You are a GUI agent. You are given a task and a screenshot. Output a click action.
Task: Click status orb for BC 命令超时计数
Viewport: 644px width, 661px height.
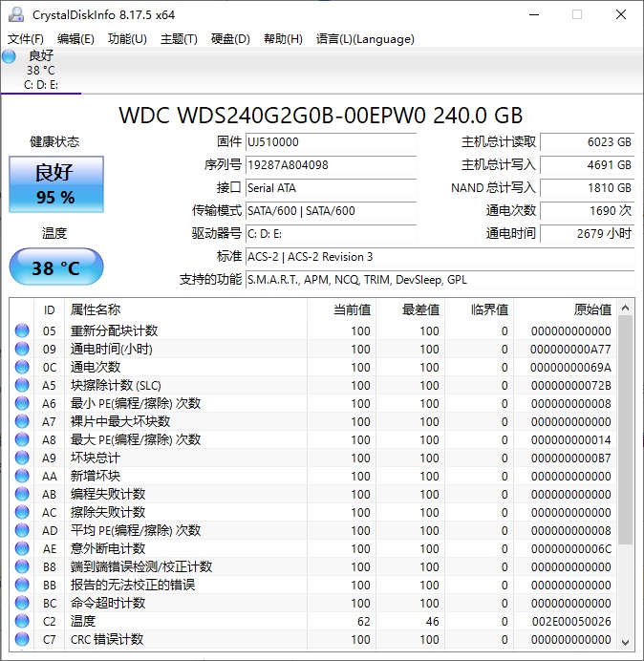pyautogui.click(x=22, y=603)
